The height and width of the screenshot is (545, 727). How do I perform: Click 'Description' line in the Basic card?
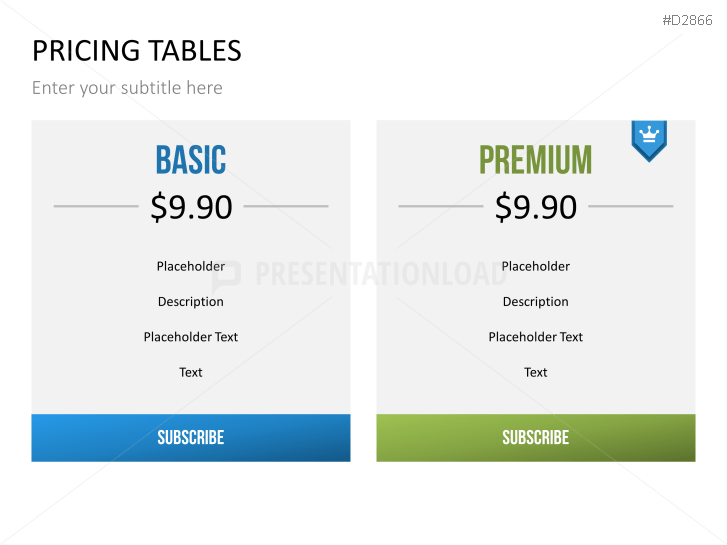pyautogui.click(x=191, y=301)
